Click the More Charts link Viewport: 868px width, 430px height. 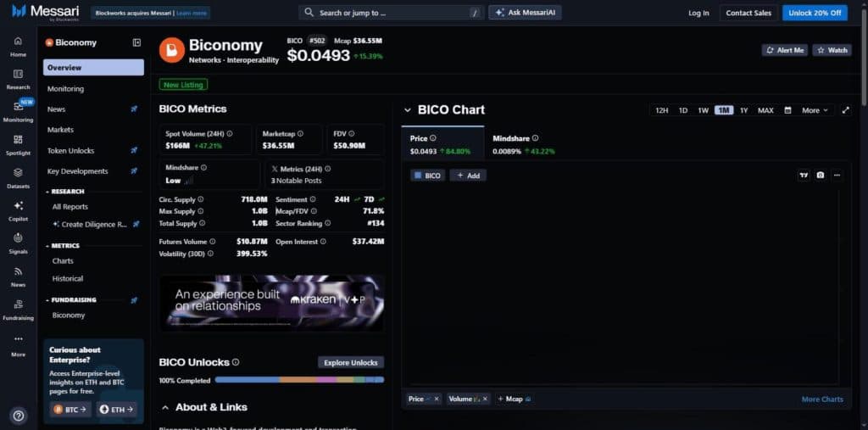pos(822,399)
